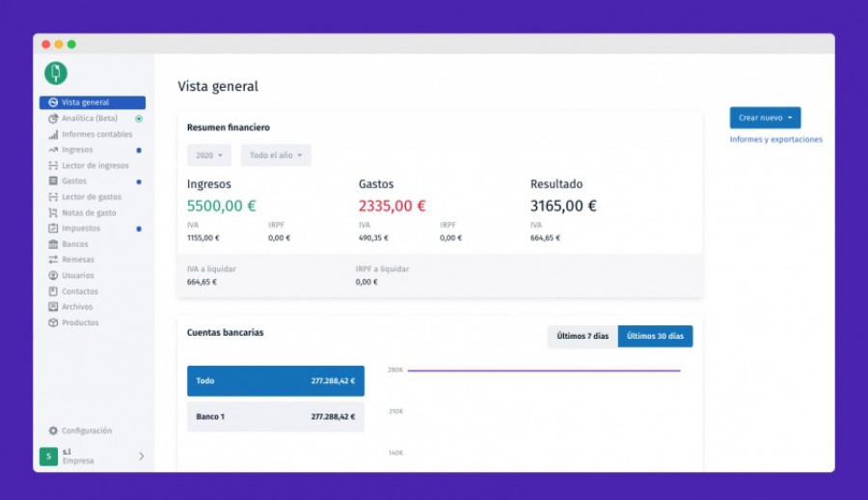Viewport: 868px width, 500px height.
Task: Click the IRPF a liquidar value 0,00 €
Action: pyautogui.click(x=366, y=282)
